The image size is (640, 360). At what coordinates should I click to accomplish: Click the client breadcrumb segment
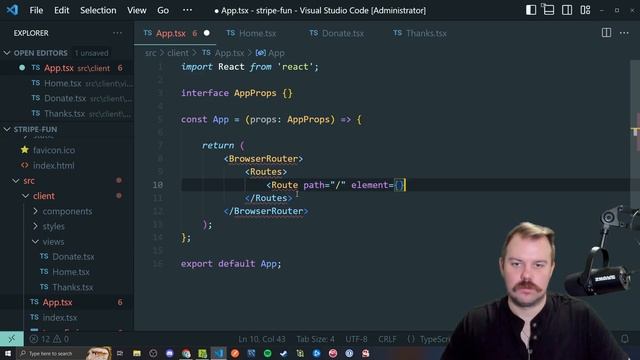click(x=178, y=53)
